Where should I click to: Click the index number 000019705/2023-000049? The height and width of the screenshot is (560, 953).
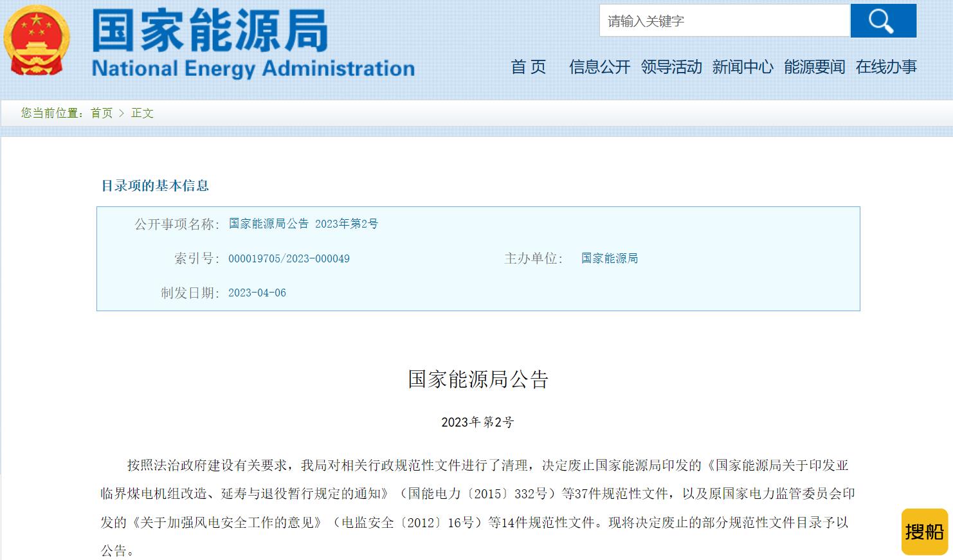[x=289, y=258]
